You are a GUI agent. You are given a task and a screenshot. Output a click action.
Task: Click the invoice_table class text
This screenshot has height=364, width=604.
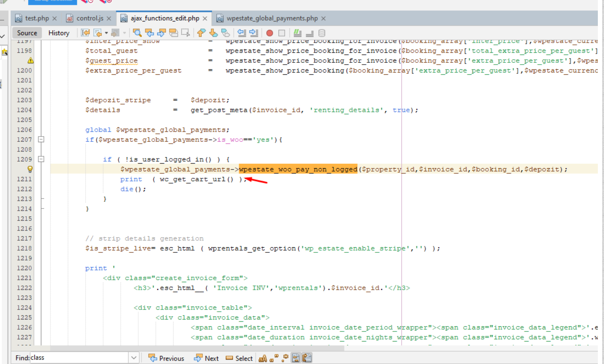[217, 308]
